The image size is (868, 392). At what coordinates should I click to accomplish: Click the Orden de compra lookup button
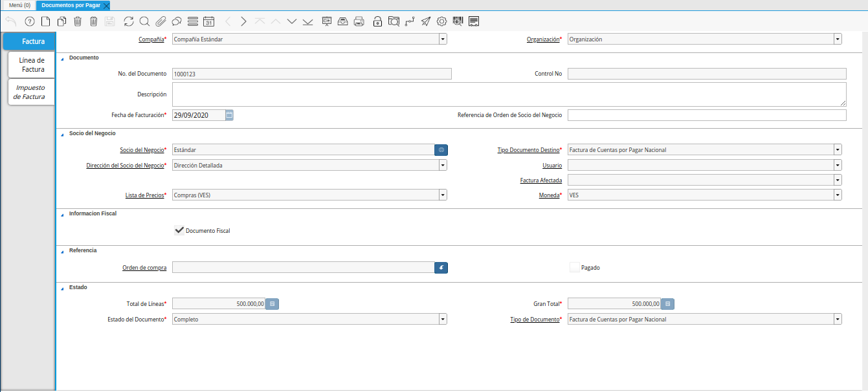pyautogui.click(x=441, y=267)
